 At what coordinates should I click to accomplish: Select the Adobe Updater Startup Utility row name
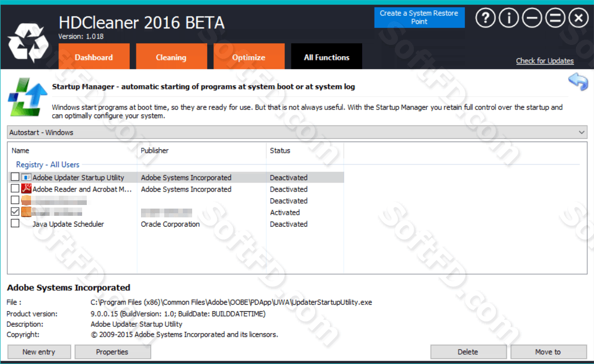coord(78,177)
